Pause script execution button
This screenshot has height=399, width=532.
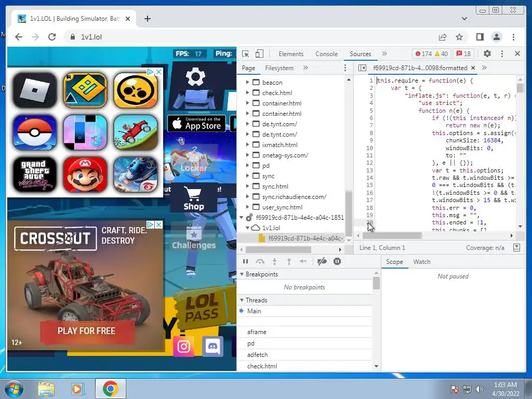[x=245, y=261]
